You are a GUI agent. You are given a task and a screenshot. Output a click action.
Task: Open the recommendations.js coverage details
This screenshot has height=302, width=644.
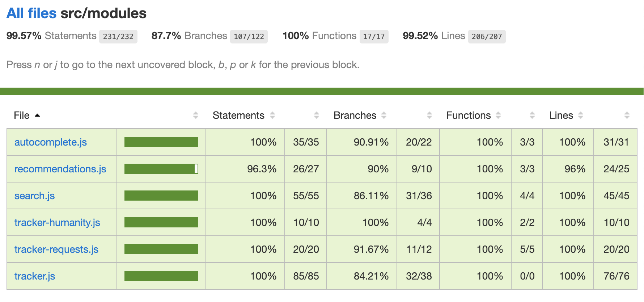[x=60, y=169]
